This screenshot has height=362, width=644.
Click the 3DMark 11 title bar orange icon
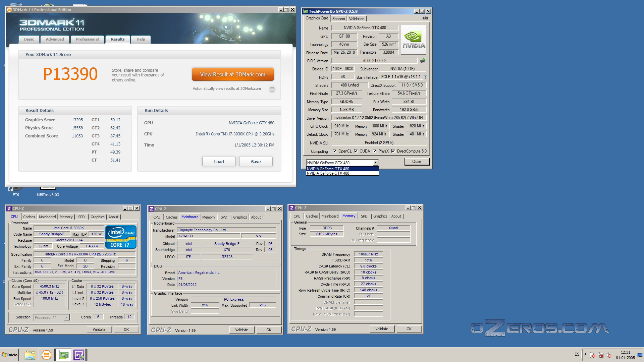click(9, 10)
